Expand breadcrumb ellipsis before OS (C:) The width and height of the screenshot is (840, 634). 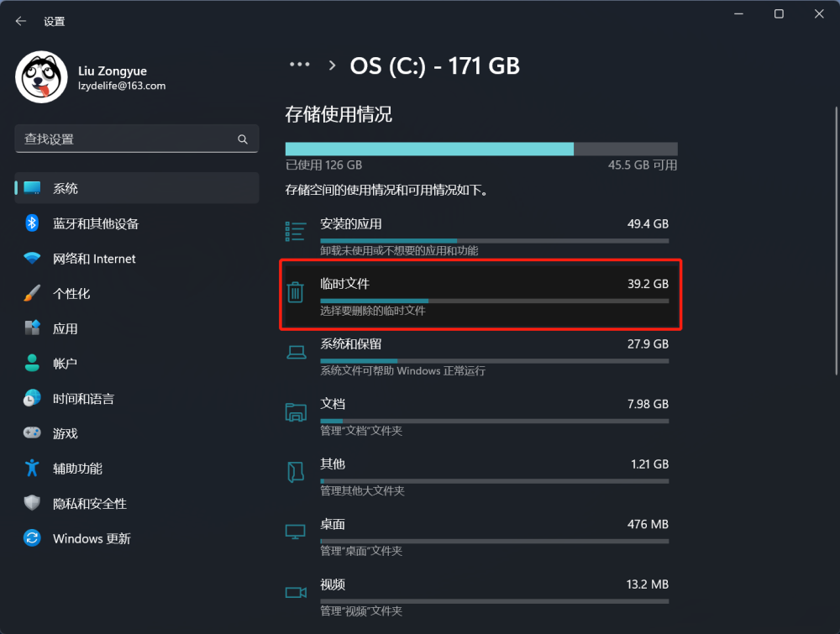(x=300, y=65)
